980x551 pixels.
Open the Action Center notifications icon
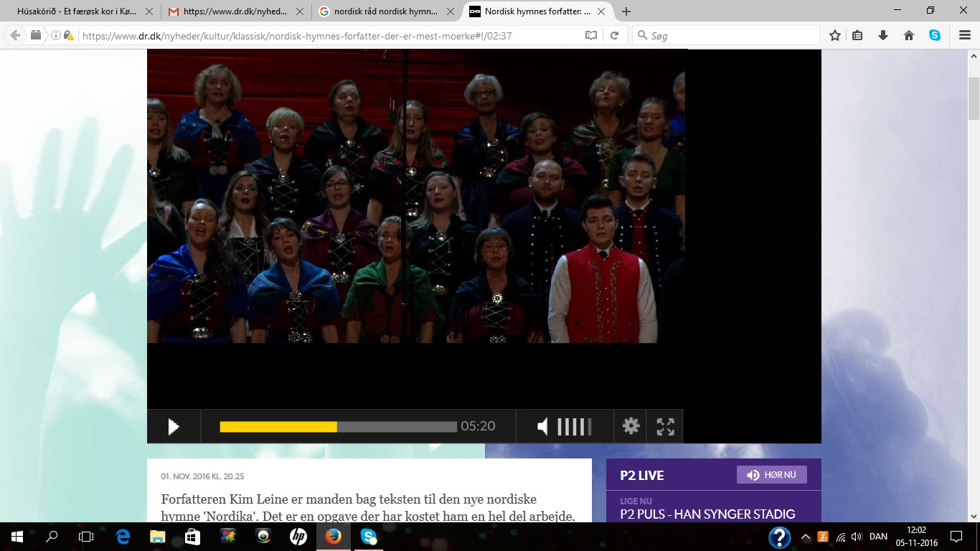(x=956, y=537)
